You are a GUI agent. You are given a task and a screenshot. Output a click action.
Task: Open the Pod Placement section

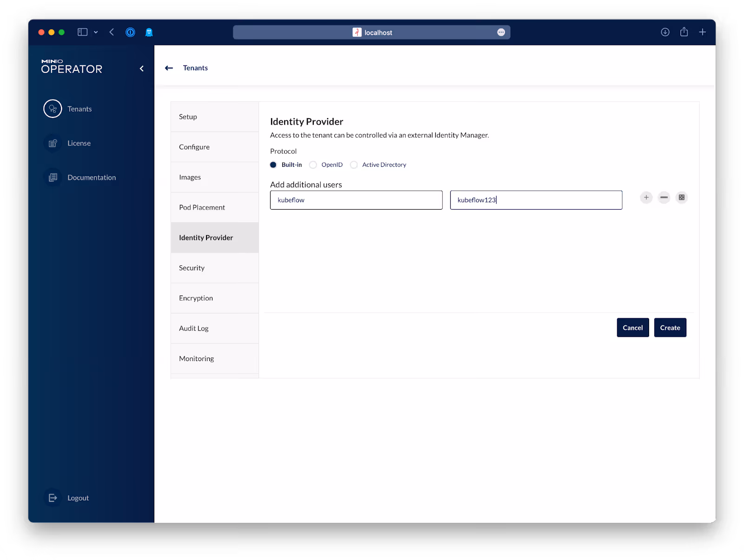[x=215, y=207]
